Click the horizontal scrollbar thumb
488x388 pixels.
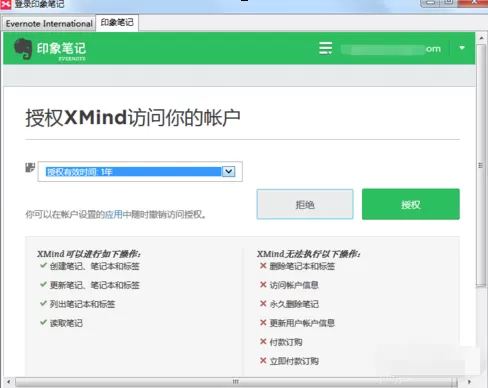coord(236,382)
